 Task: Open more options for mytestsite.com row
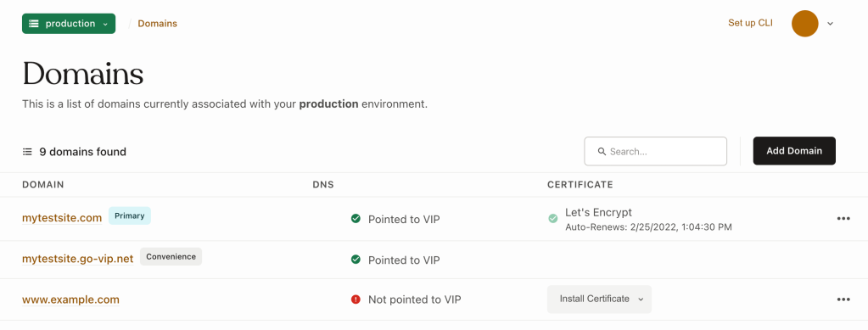[x=843, y=219]
